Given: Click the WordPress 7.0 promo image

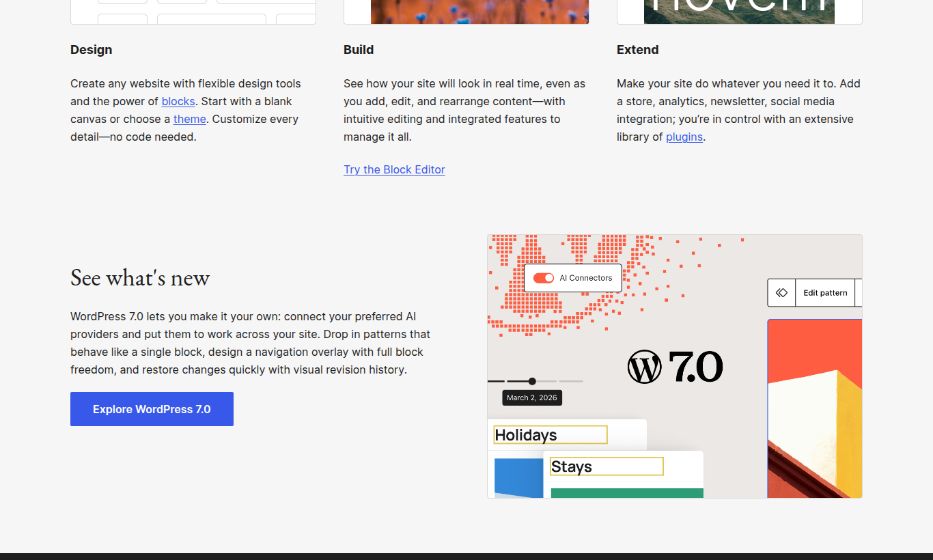Looking at the screenshot, I should point(675,366).
